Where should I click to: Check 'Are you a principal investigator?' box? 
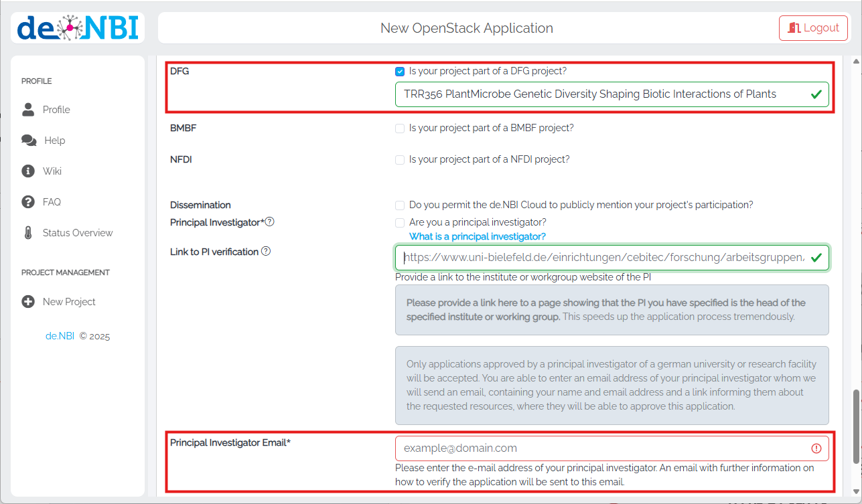click(400, 222)
